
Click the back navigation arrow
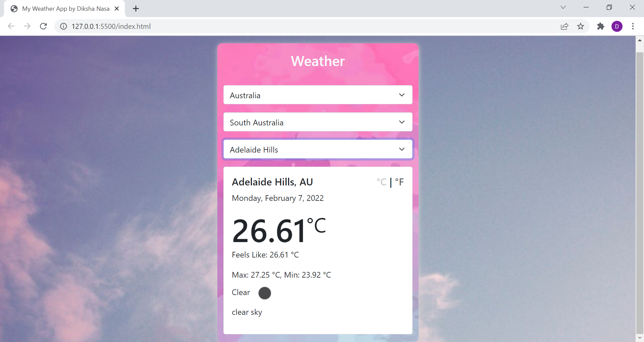point(11,26)
